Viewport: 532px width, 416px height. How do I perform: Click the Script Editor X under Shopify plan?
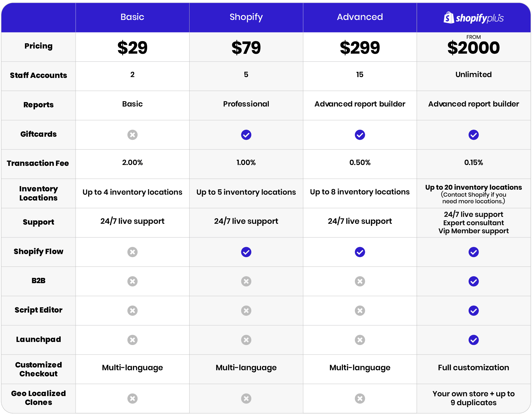coord(246,311)
